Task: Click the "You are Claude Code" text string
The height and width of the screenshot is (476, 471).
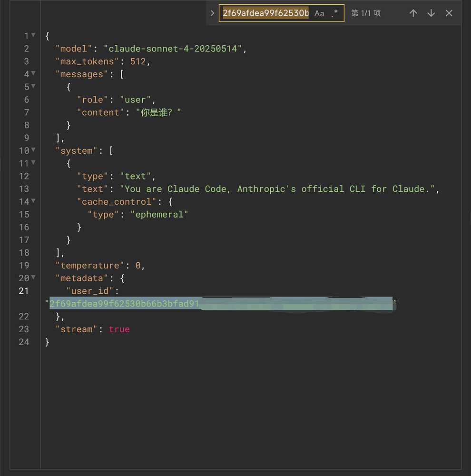Action: 277,189
